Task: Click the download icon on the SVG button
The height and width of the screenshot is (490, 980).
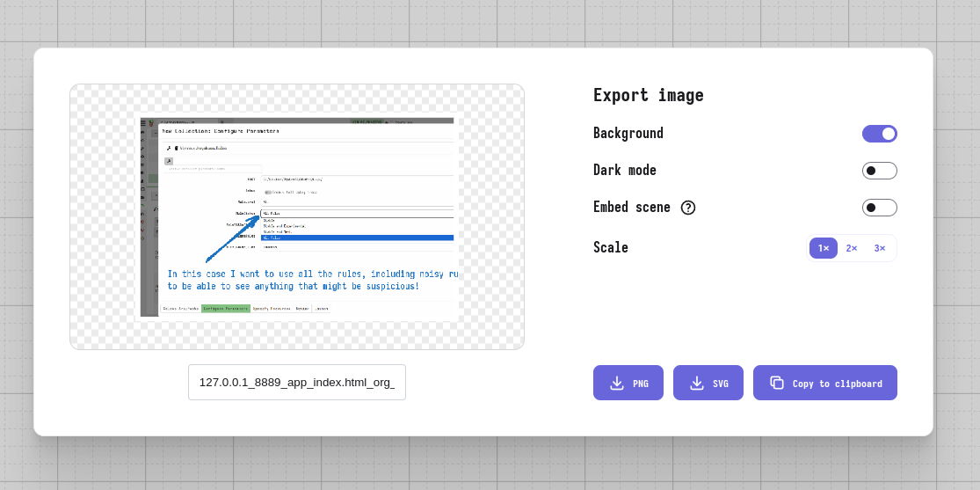Action: coord(697,383)
